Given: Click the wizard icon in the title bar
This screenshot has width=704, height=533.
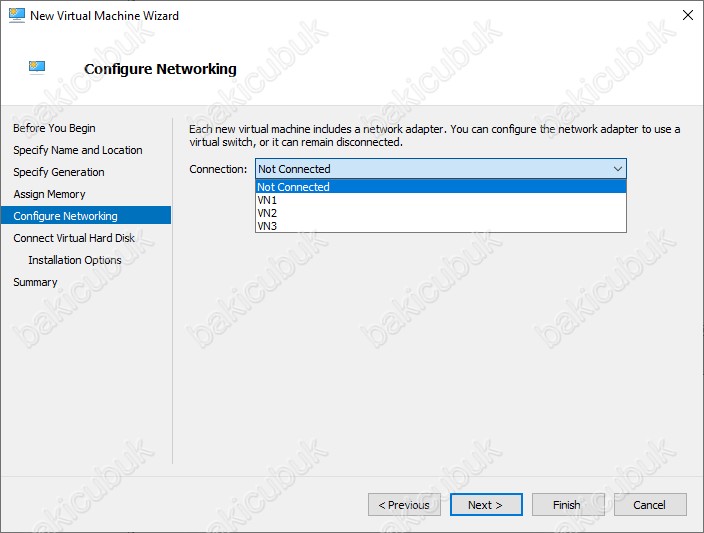Looking at the screenshot, I should (x=17, y=15).
